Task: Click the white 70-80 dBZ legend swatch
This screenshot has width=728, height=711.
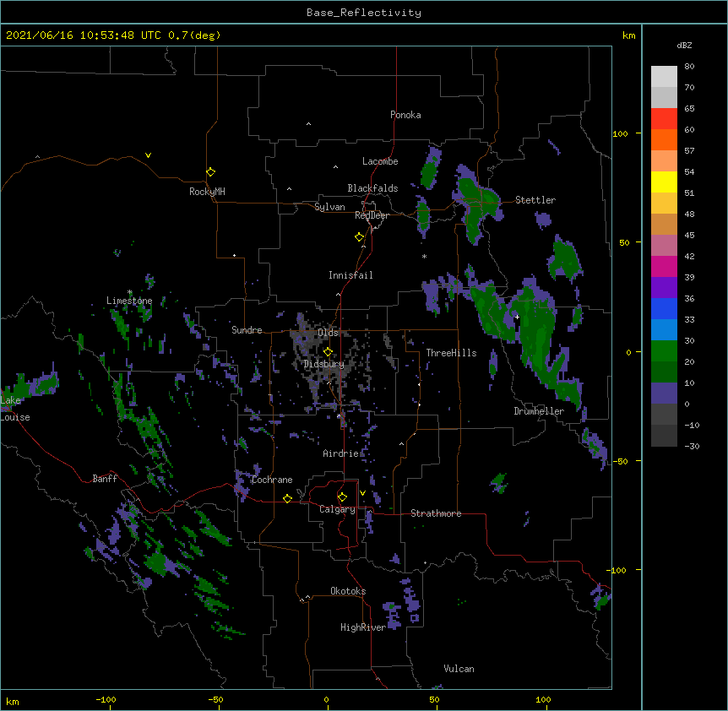Action: coord(664,77)
